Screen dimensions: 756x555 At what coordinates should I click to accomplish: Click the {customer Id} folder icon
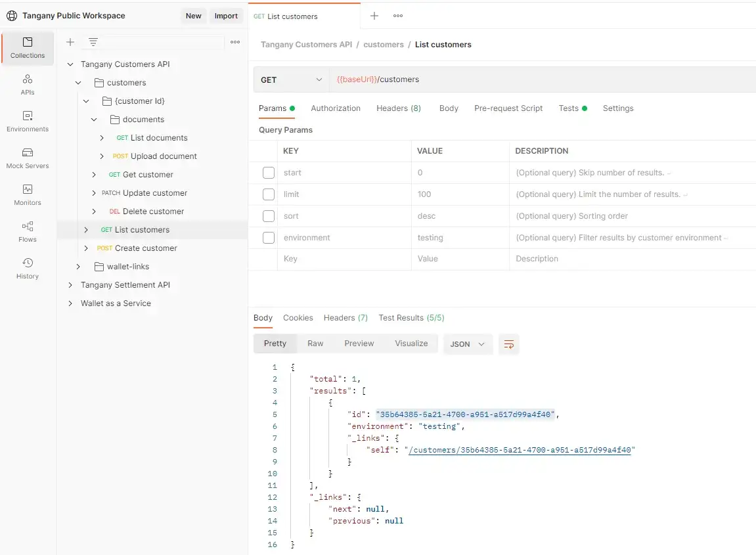point(107,101)
